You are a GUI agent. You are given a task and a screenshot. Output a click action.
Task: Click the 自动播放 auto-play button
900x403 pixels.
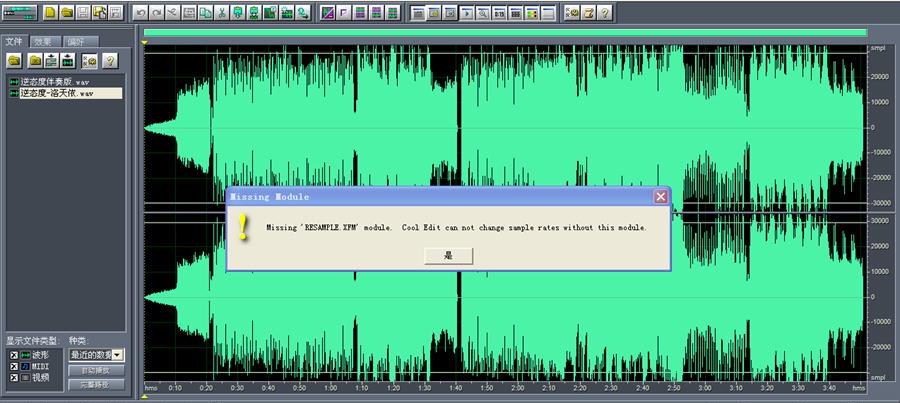click(x=96, y=370)
